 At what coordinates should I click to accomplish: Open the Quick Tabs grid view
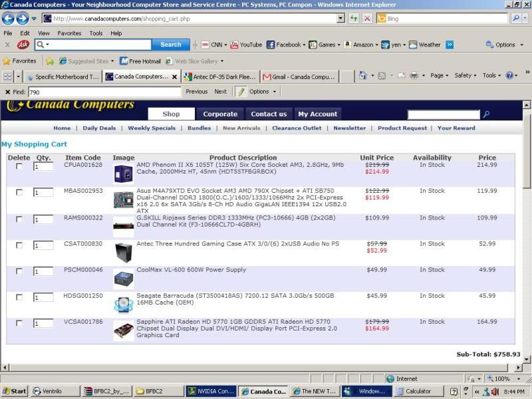pyautogui.click(x=7, y=76)
